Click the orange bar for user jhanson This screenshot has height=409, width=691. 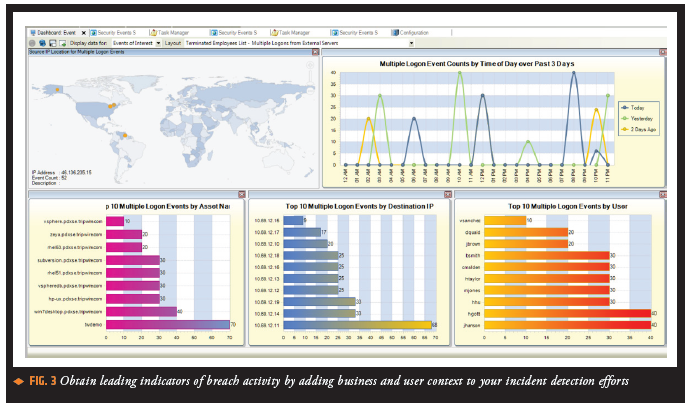coord(568,325)
